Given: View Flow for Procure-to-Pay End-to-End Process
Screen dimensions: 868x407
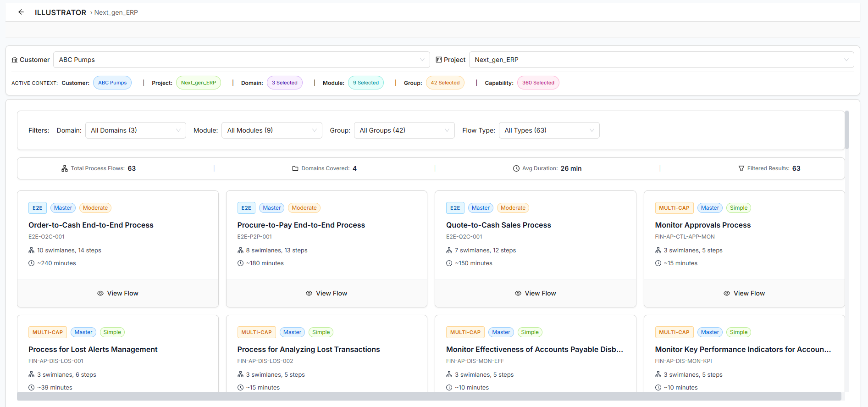Looking at the screenshot, I should [326, 294].
